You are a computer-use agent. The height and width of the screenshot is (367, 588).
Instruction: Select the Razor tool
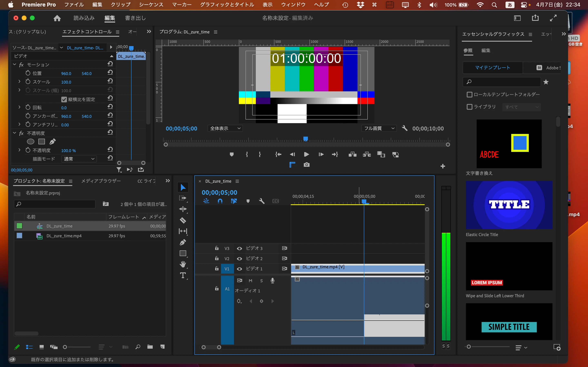(x=183, y=220)
